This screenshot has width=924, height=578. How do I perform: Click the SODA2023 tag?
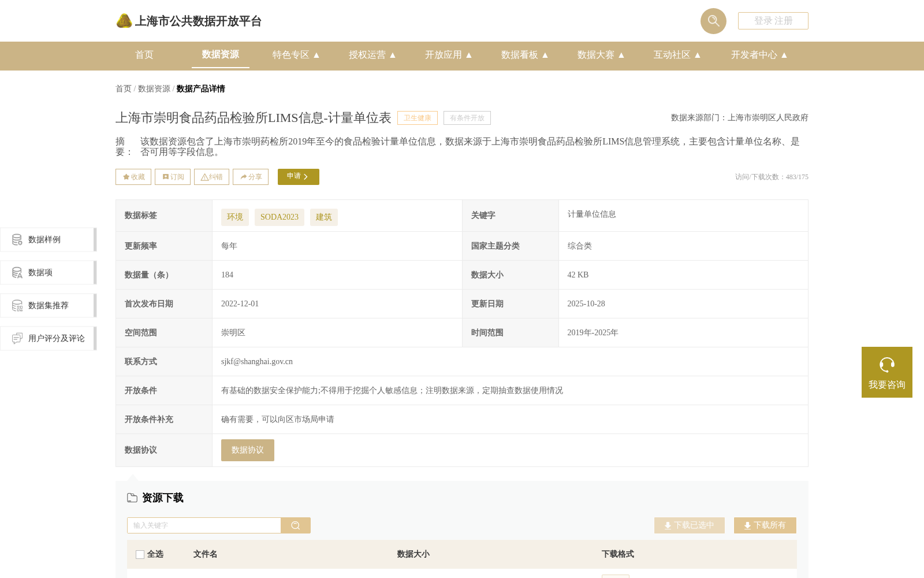(x=280, y=217)
